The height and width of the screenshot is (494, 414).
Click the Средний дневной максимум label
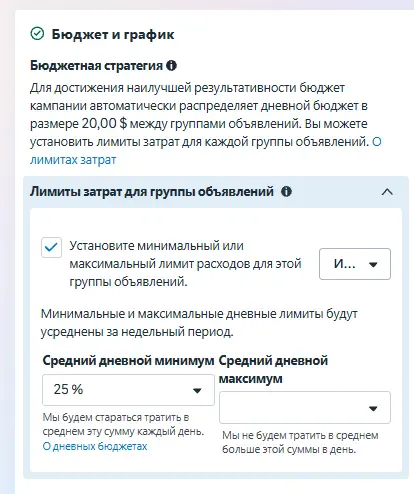[x=273, y=369]
